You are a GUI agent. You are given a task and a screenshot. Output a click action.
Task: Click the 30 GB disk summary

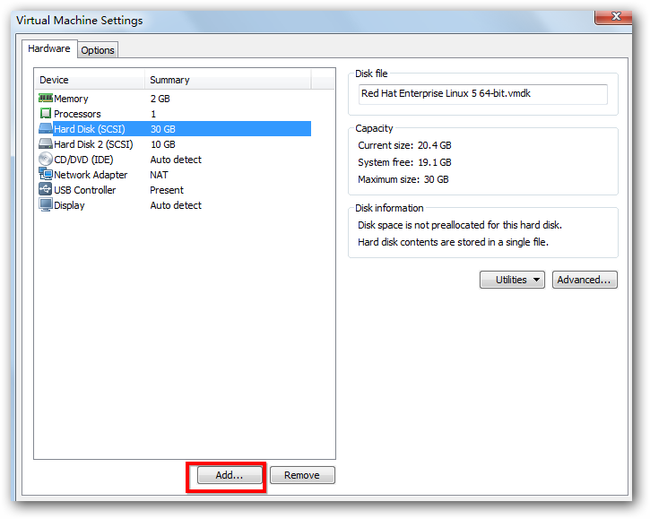pos(163,129)
